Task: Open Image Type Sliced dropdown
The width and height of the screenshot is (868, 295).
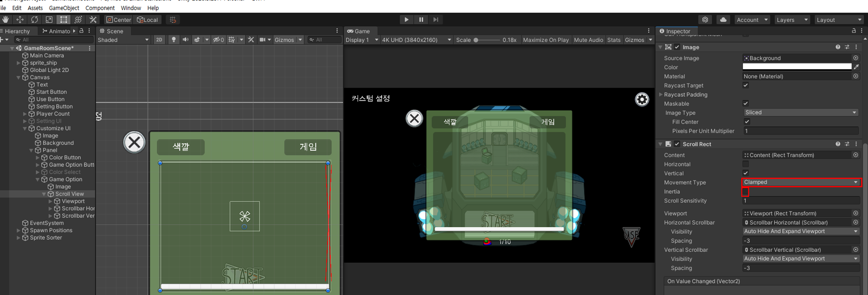Action: [801, 113]
